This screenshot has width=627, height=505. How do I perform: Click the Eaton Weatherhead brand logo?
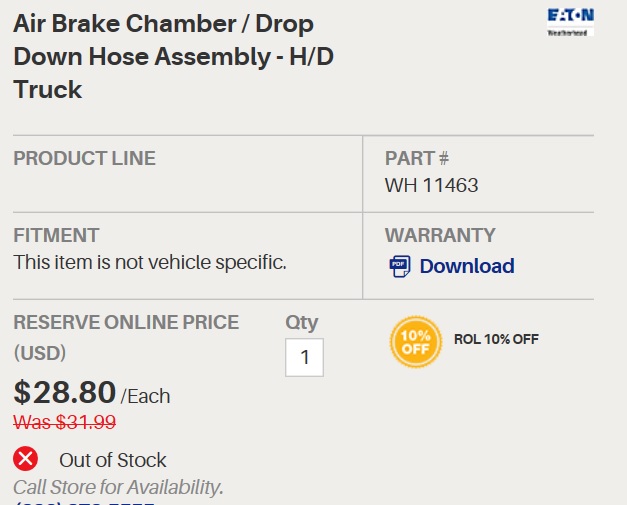point(570,21)
